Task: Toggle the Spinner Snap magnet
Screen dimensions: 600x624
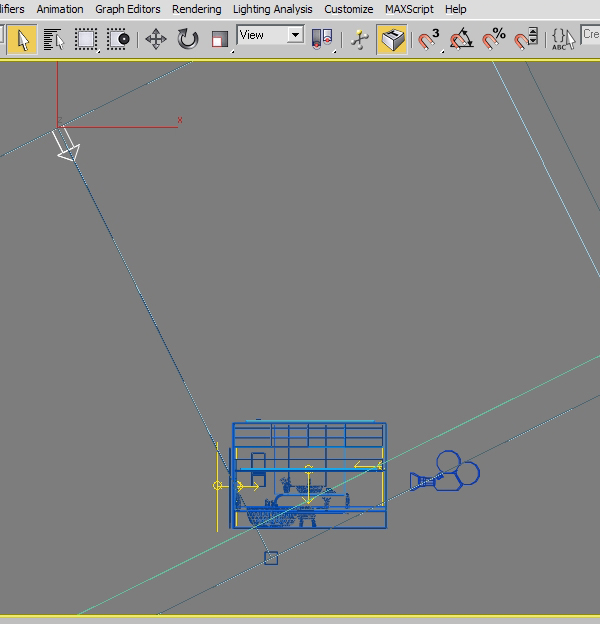Action: 526,39
